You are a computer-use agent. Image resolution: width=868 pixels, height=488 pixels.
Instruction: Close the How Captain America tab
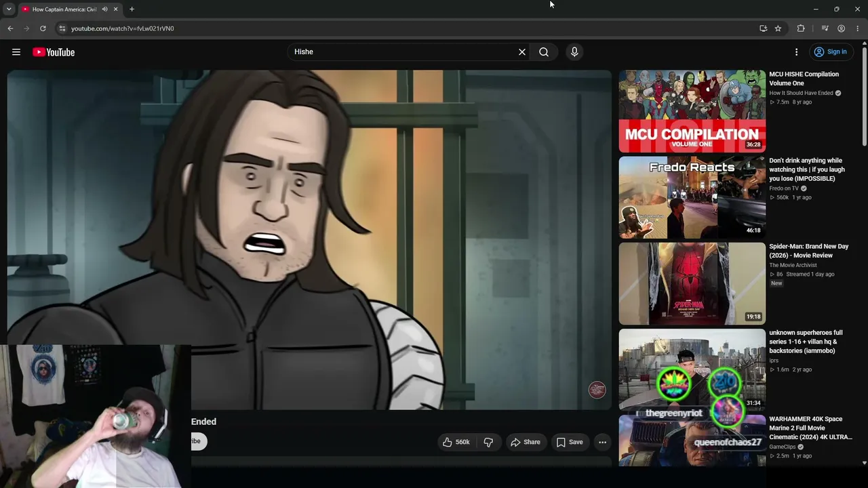115,9
